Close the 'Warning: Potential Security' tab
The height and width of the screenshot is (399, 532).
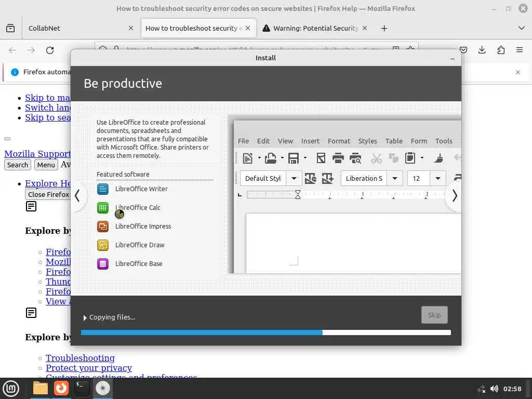point(365,28)
